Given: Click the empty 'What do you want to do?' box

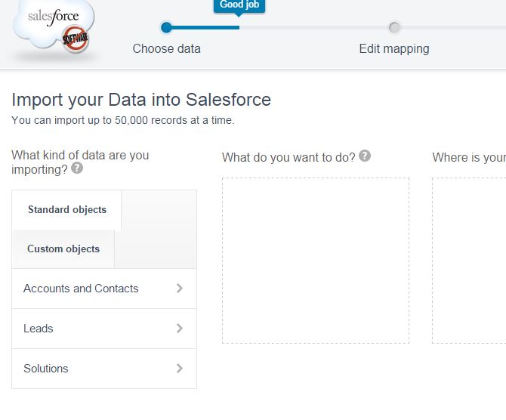Looking at the screenshot, I should pyautogui.click(x=316, y=261).
